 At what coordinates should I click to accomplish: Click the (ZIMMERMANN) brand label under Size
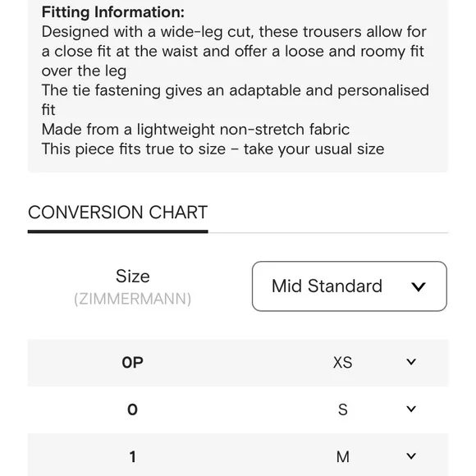[x=133, y=299]
